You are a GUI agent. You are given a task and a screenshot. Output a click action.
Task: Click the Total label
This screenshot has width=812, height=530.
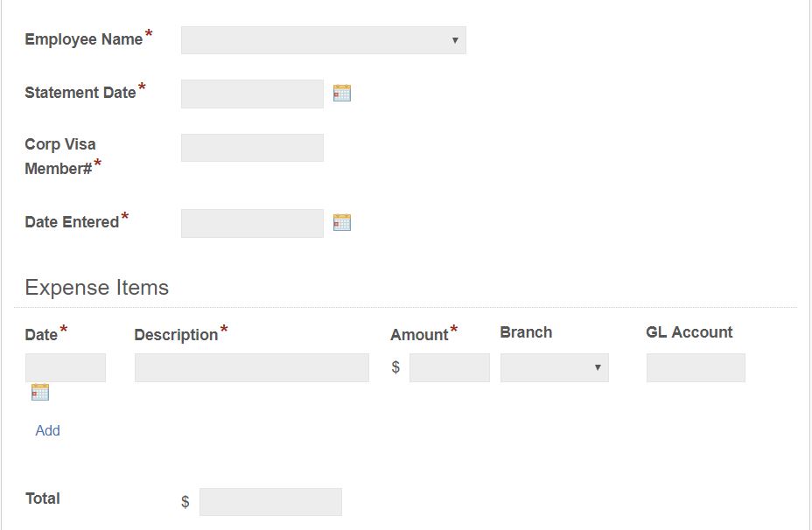tap(43, 499)
